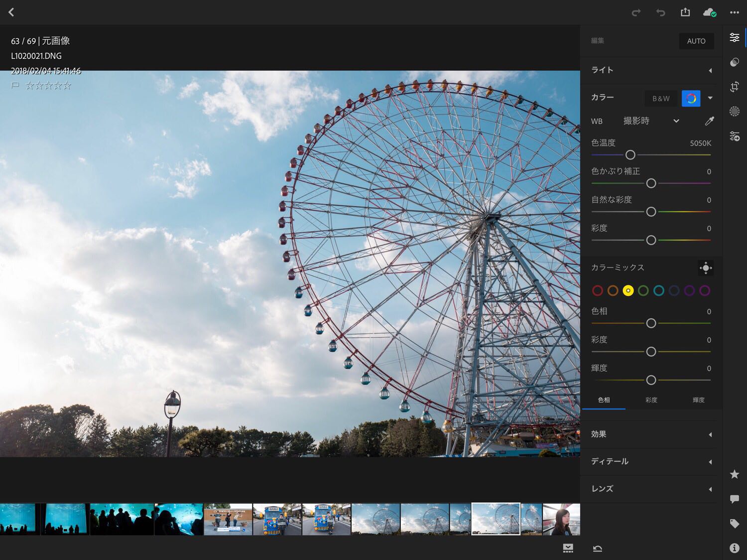Show the photo info panel
This screenshot has width=747, height=560.
click(735, 548)
